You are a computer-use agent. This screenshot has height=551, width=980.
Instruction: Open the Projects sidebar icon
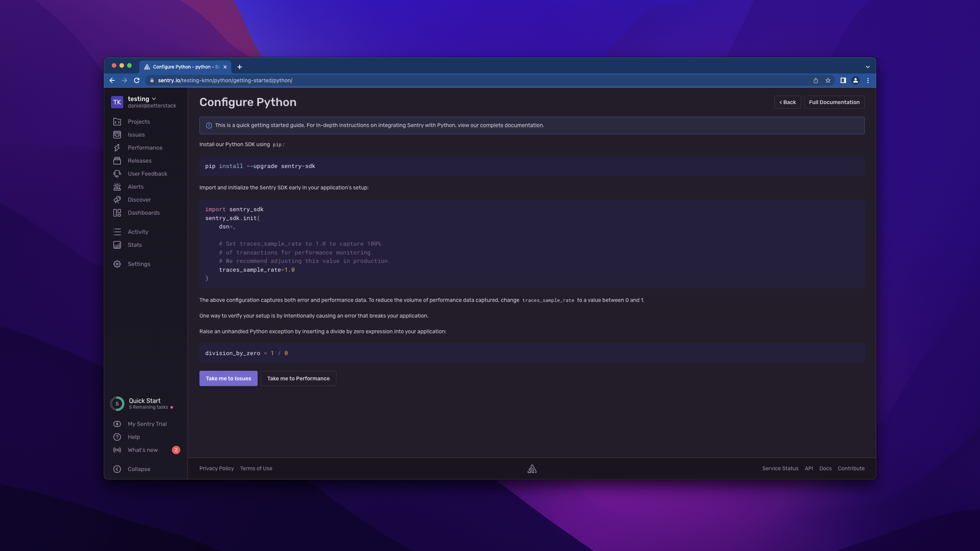[x=117, y=121]
